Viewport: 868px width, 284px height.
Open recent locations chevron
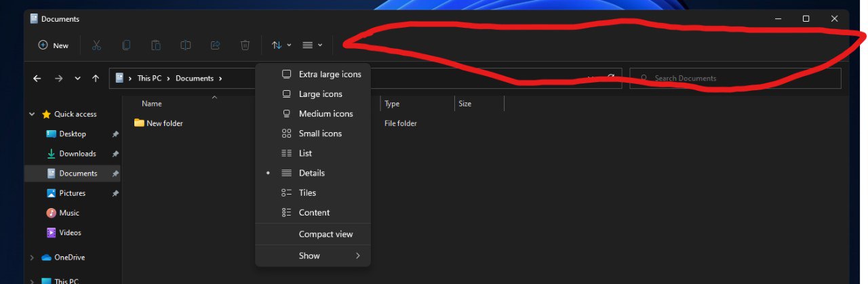coord(78,79)
